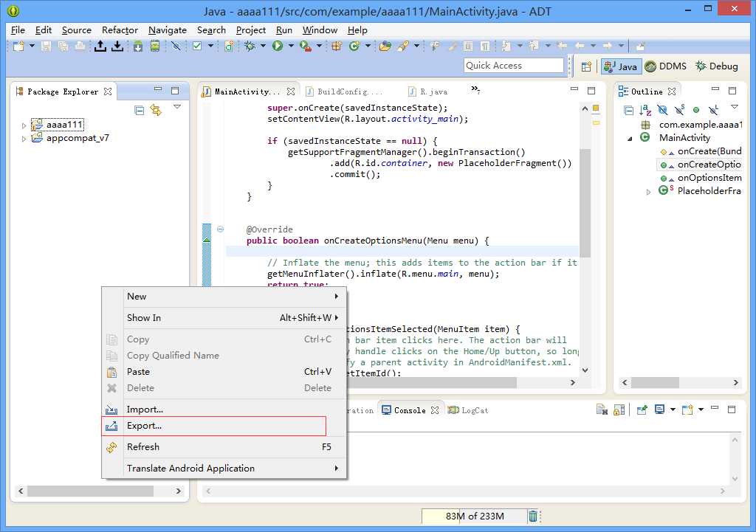Viewport: 756px width, 532px height.
Task: Open the Refactor menu
Action: pyautogui.click(x=120, y=30)
